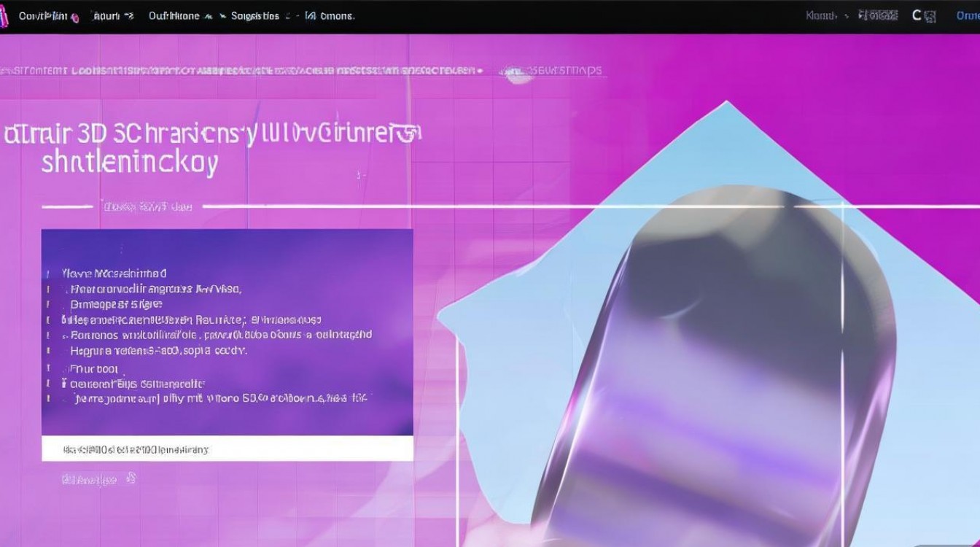Select the headline containing "3D"
This screenshot has width=980, height=547.
211,148
